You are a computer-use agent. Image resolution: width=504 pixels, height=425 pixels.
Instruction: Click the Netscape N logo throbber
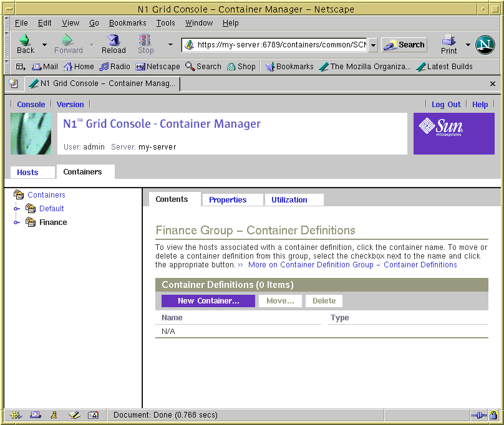point(485,45)
